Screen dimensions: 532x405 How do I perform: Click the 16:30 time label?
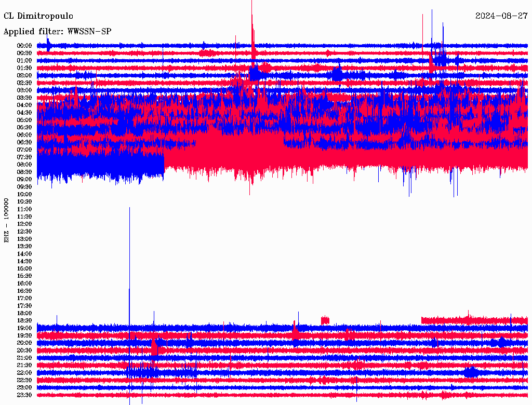[24, 291]
